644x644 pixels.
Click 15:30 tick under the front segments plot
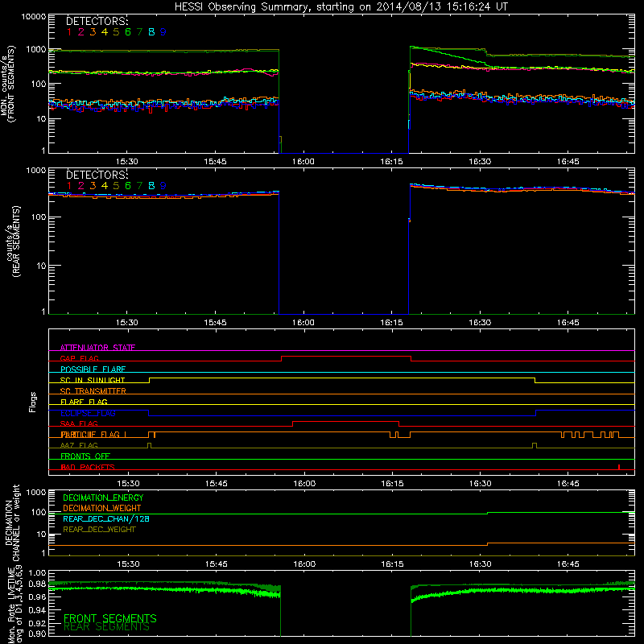pos(127,162)
